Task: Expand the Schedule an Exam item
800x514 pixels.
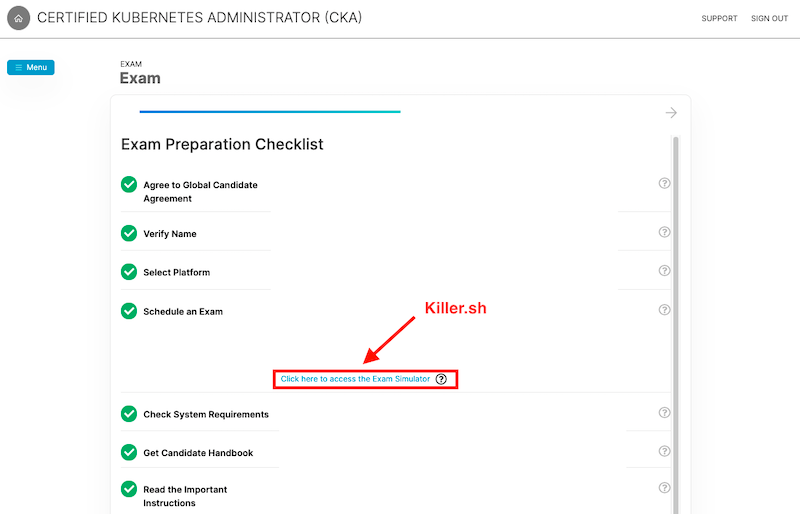Action: [183, 311]
